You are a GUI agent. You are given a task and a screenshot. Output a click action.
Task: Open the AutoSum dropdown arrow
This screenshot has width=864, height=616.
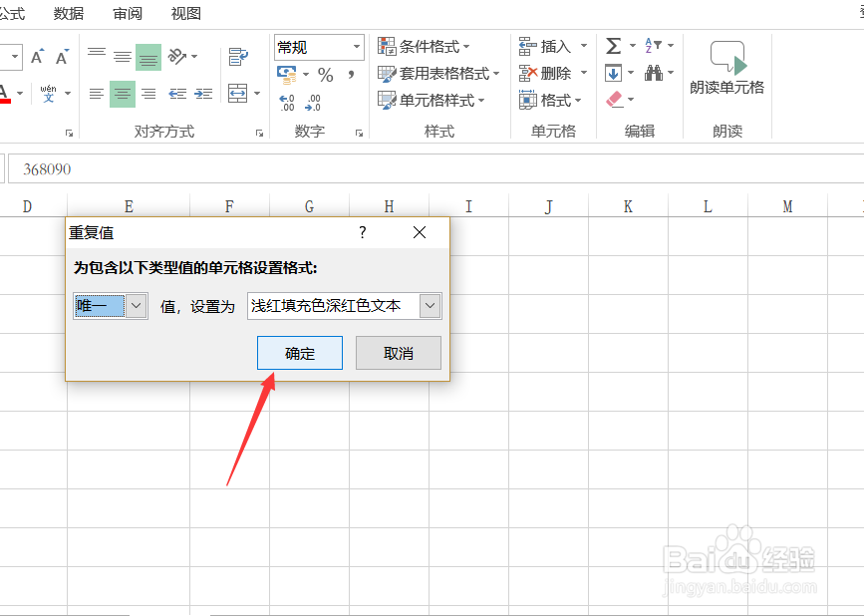point(633,46)
